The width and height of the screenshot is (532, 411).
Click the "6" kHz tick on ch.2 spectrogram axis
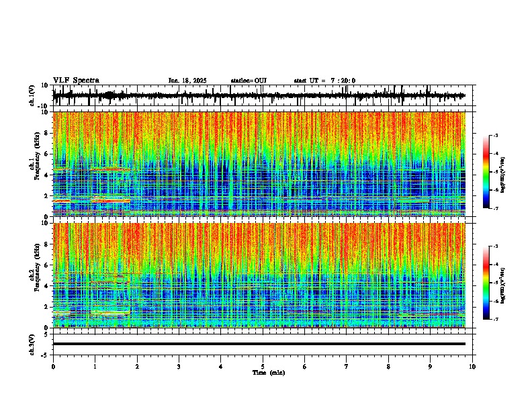point(47,265)
